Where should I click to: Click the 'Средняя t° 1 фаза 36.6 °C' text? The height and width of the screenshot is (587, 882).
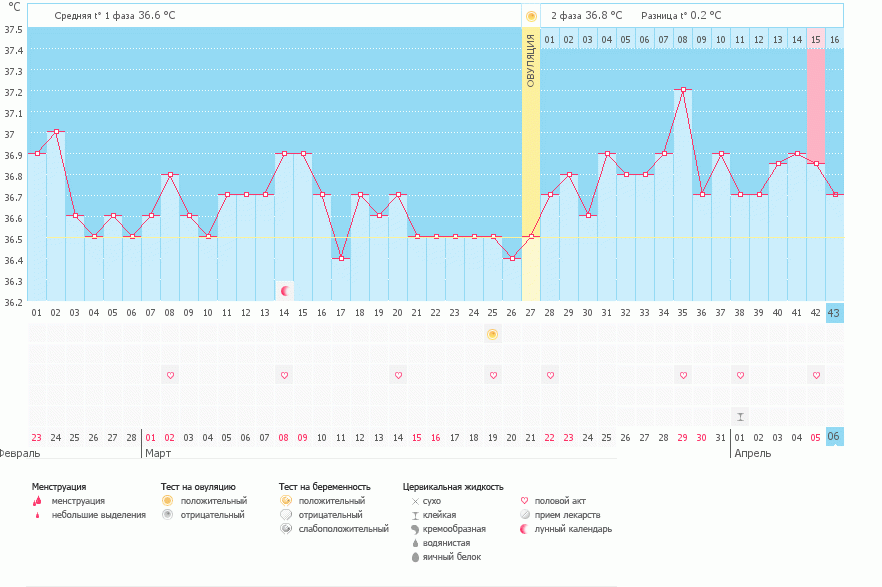click(x=115, y=16)
